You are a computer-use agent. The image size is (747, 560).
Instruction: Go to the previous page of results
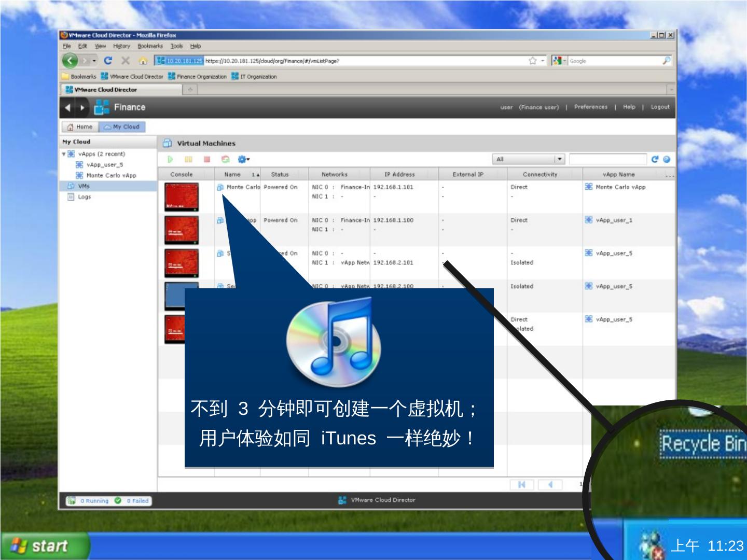point(550,485)
